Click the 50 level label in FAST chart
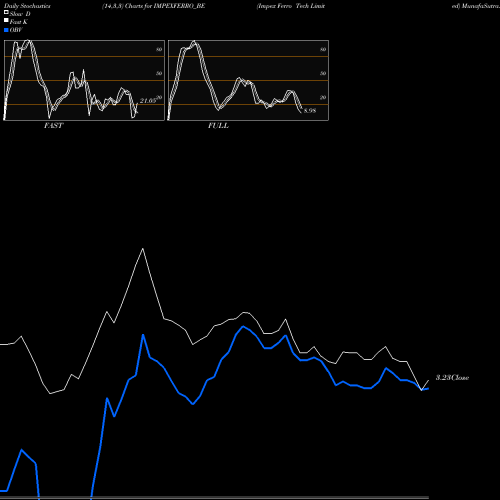 point(159,73)
